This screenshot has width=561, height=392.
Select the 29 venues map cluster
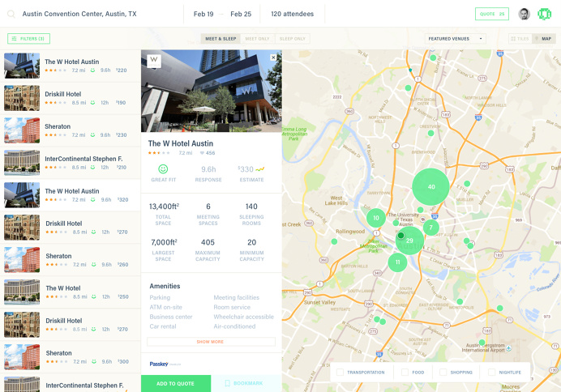coord(409,241)
